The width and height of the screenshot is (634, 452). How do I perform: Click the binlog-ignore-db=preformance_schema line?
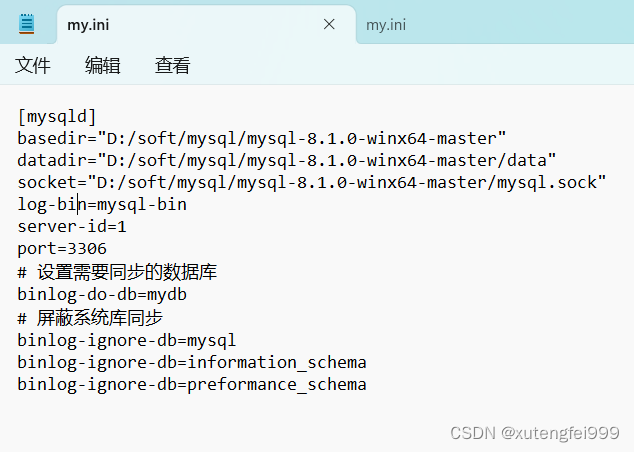click(191, 384)
